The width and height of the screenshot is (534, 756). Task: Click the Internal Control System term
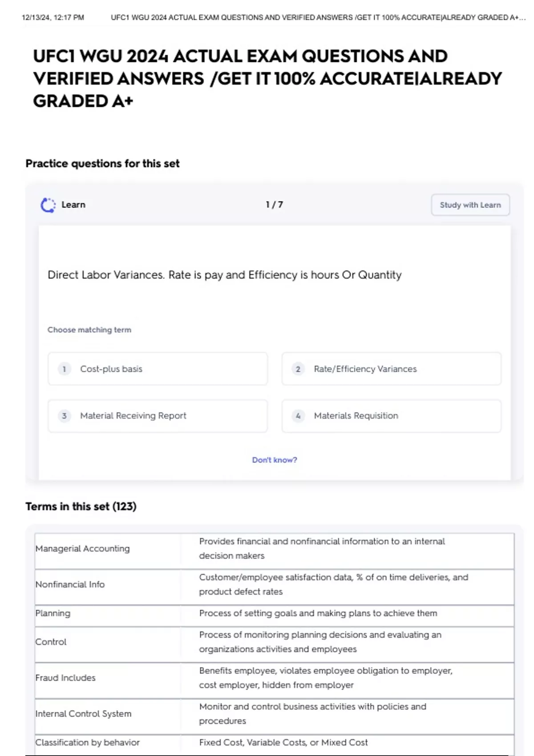coord(84,714)
